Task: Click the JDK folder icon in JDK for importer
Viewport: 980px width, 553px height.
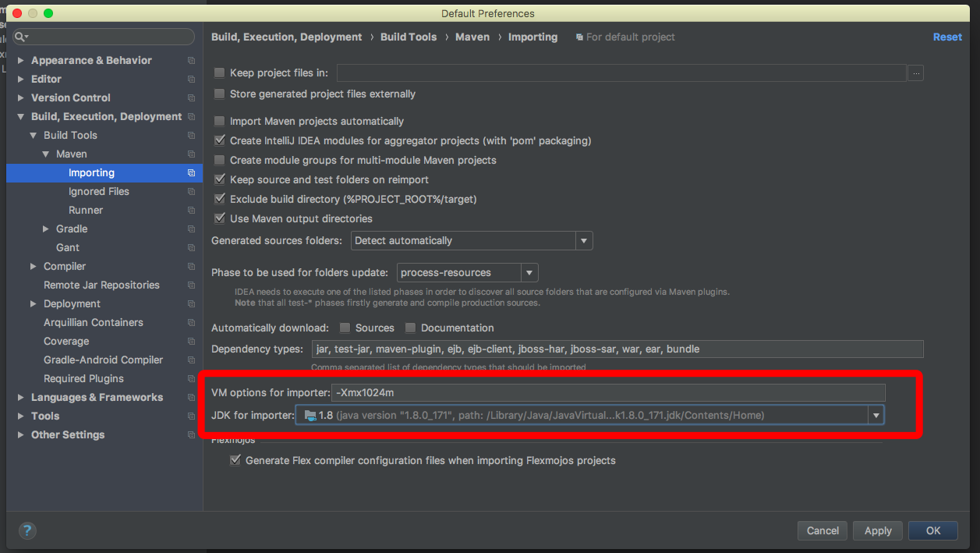Action: (x=310, y=416)
